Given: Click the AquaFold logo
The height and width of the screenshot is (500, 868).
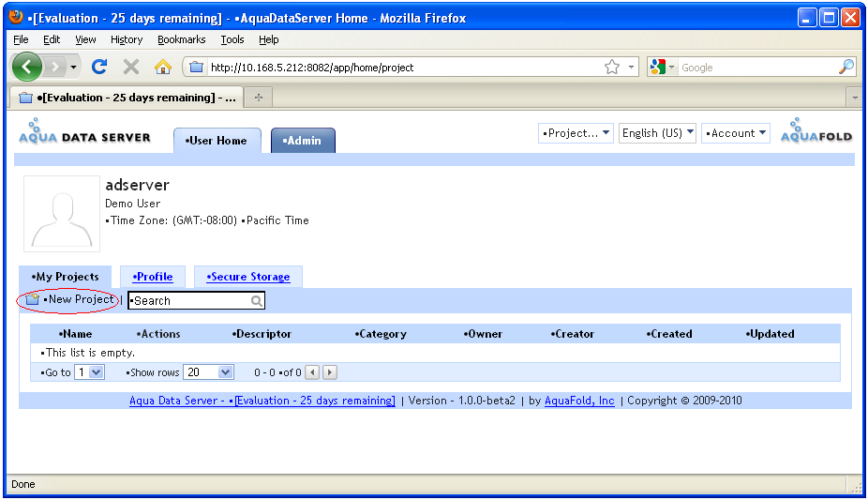Looking at the screenshot, I should pos(816,131).
